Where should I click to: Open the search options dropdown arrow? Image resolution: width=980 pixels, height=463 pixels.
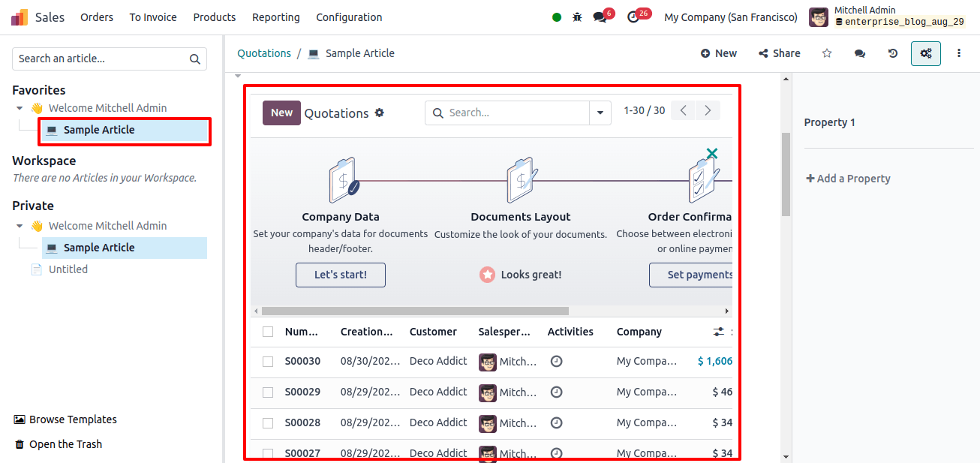(x=600, y=113)
